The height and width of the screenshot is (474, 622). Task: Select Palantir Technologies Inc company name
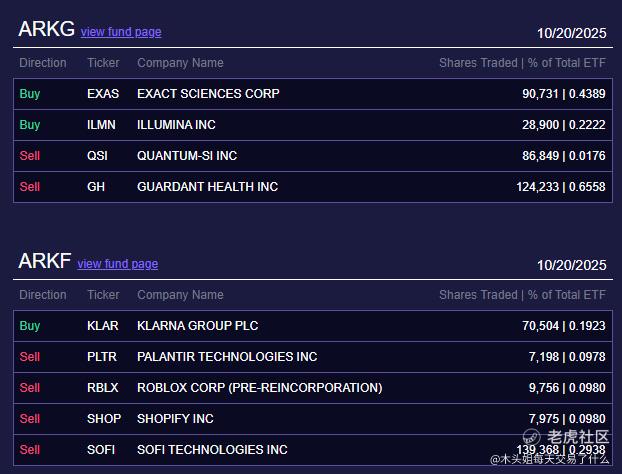click(x=227, y=357)
